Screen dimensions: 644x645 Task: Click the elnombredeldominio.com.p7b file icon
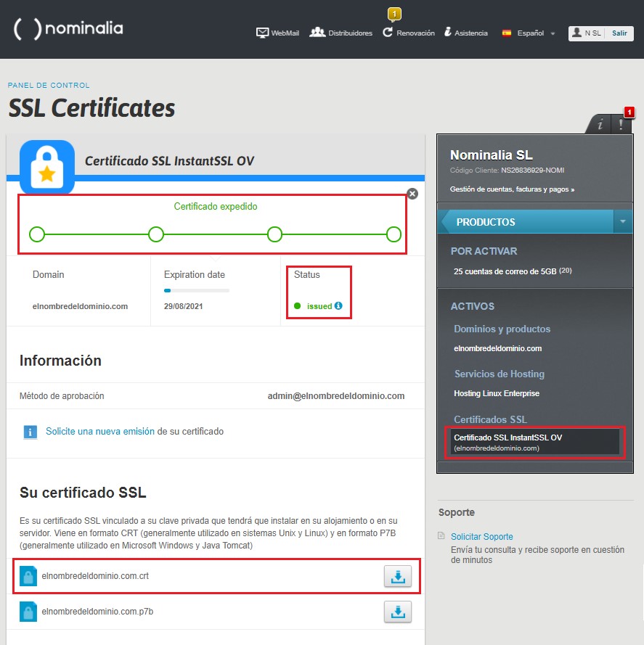28,612
